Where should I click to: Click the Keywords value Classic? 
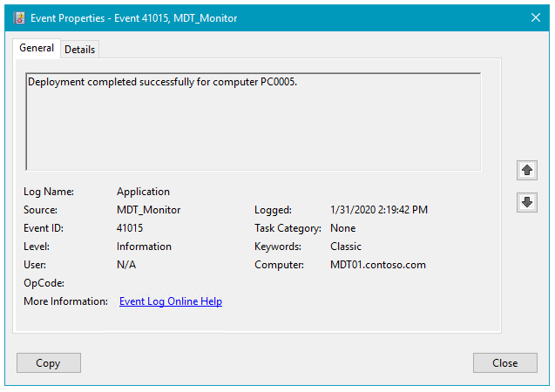pos(346,247)
